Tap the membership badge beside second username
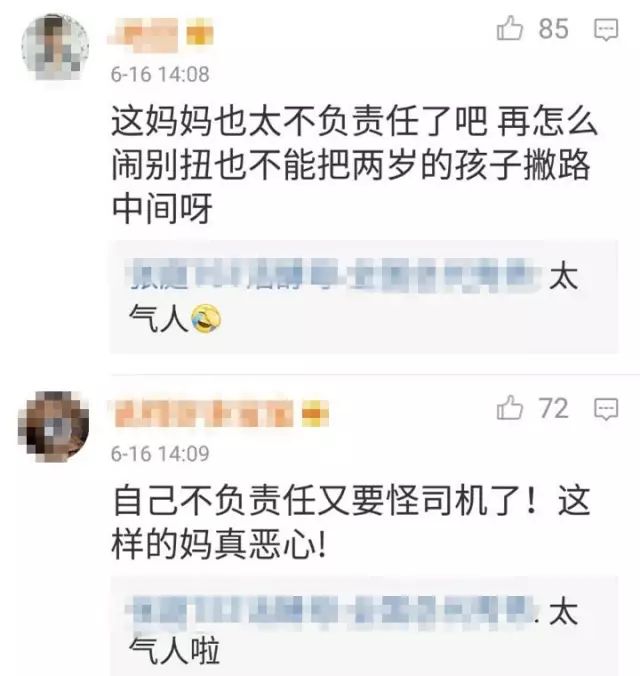The width and height of the screenshot is (640, 676). point(315,414)
